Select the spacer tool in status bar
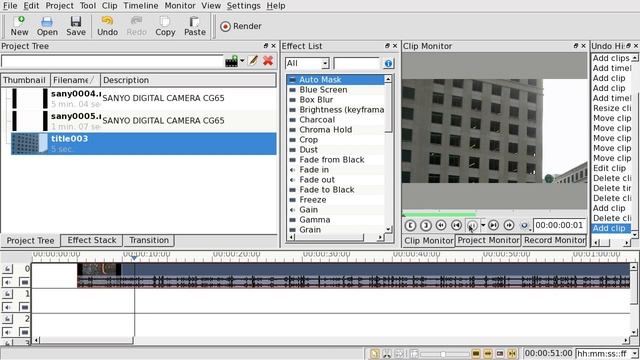The height and width of the screenshot is (360, 640). click(x=399, y=353)
